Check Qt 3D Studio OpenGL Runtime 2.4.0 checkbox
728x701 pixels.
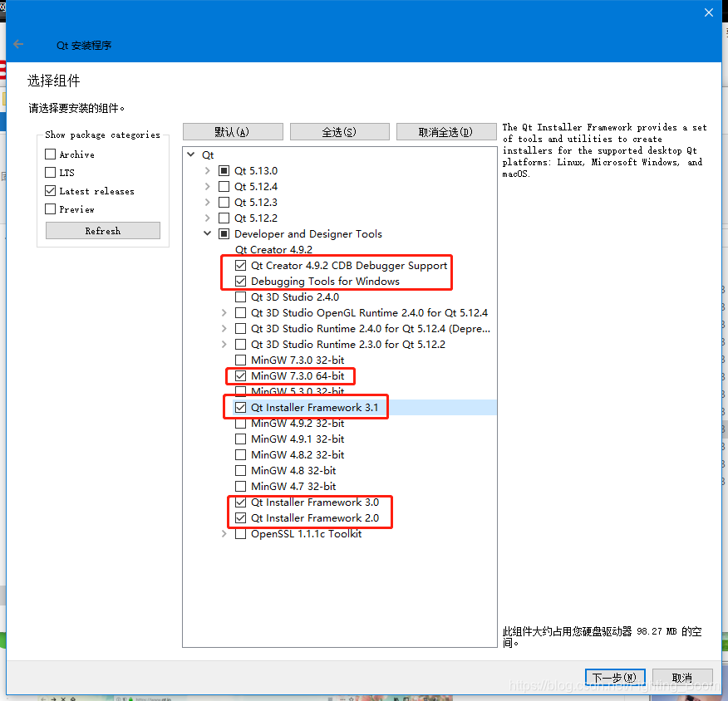240,312
